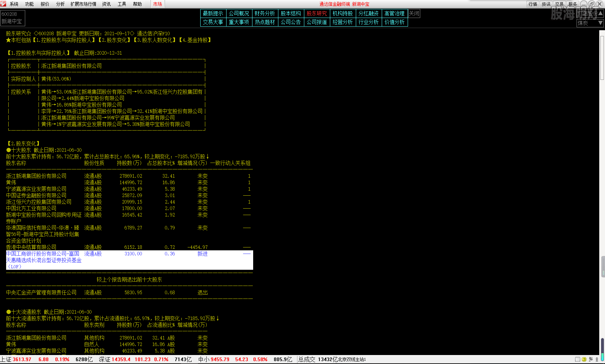
Task: Switch to the 价值分析 tab
Action: (x=395, y=22)
